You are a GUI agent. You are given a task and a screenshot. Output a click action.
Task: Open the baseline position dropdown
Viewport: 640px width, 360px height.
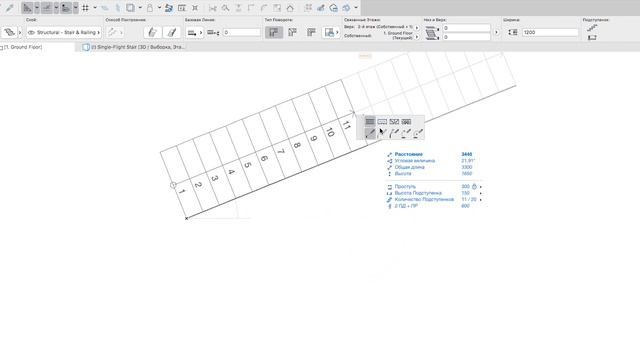coord(195,32)
